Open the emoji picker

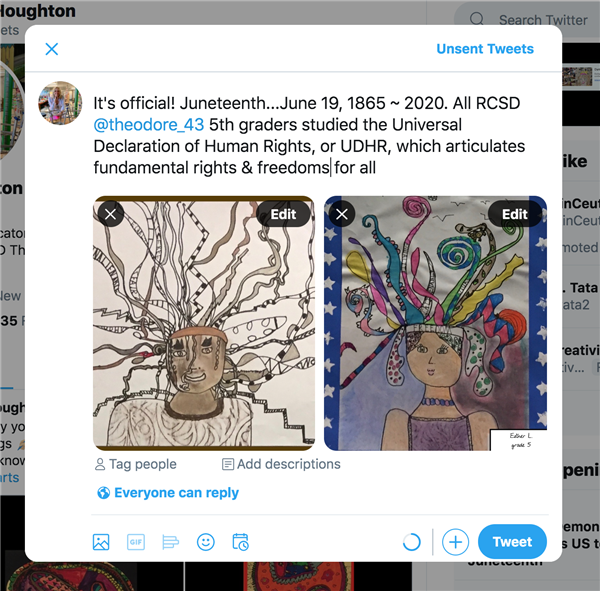tap(205, 542)
